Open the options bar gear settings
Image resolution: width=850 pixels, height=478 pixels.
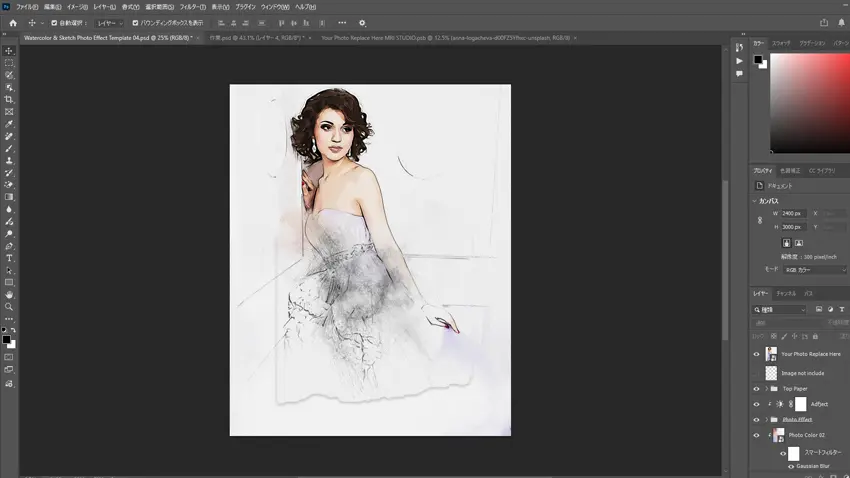(x=362, y=22)
